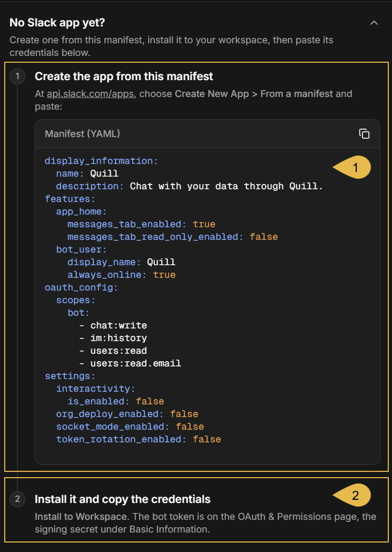Collapse the 'No Slack app yet?' section
The height and width of the screenshot is (552, 392).
coord(374,23)
